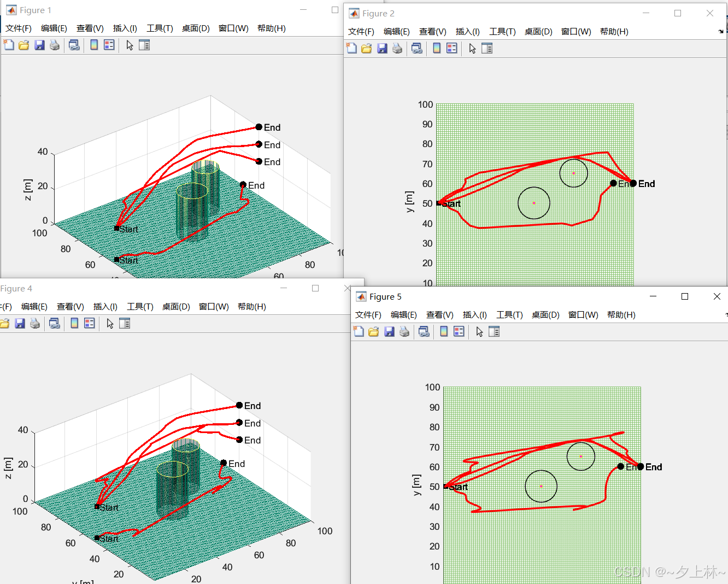The image size is (728, 584).
Task: Click bold 'End' label in Figure 2 plot
Action: click(647, 184)
